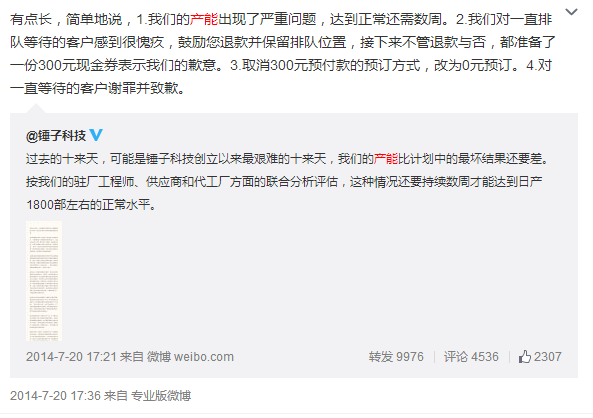The image size is (593, 418).
Task: Click the quoted post speech-bubble pointer
Action: pos(36,108)
